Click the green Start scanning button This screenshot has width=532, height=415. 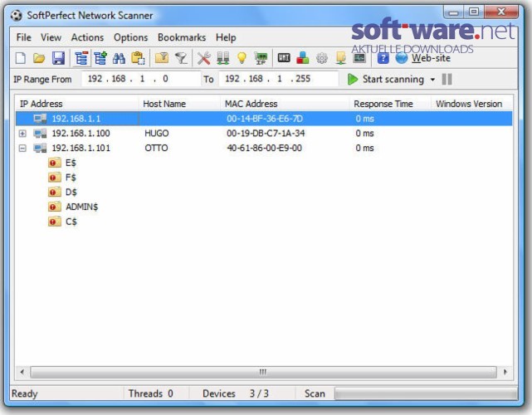[386, 80]
